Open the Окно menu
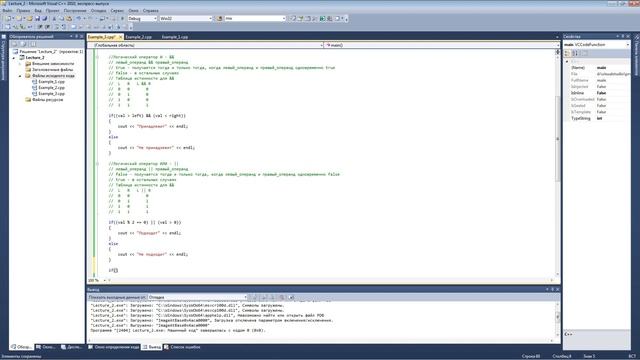Image resolution: width=640 pixels, height=360 pixels. (x=133, y=11)
